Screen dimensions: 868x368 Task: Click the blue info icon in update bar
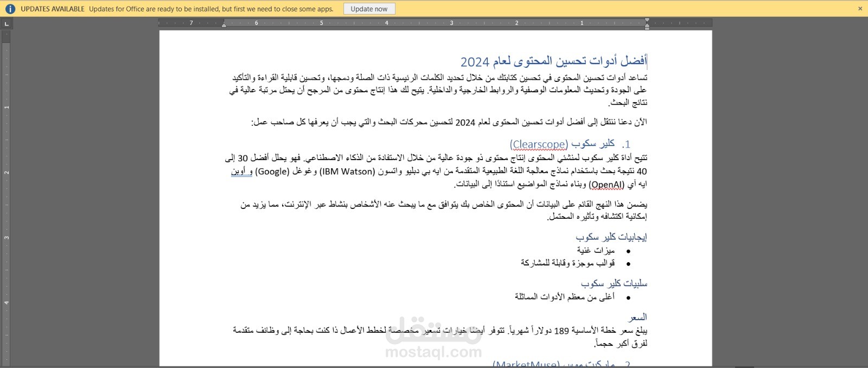click(x=10, y=9)
